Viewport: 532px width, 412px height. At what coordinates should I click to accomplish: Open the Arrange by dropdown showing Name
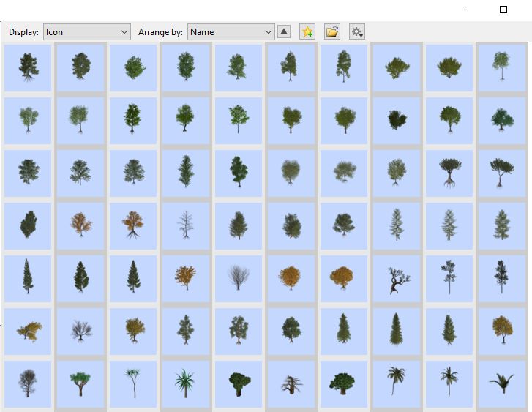[231, 32]
